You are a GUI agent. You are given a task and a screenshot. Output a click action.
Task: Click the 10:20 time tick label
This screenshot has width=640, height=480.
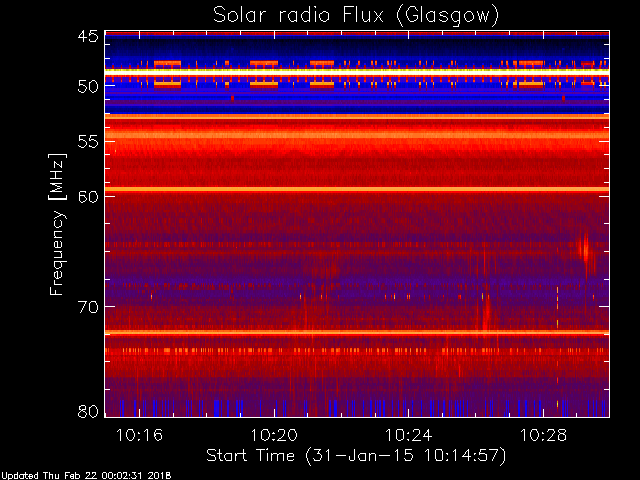pyautogui.click(x=274, y=435)
